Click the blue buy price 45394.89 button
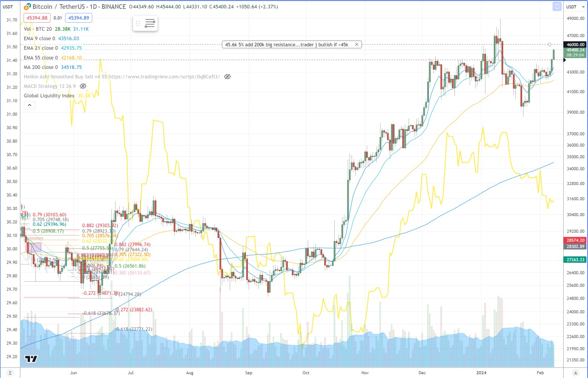The width and height of the screenshot is (588, 378). click(x=79, y=18)
